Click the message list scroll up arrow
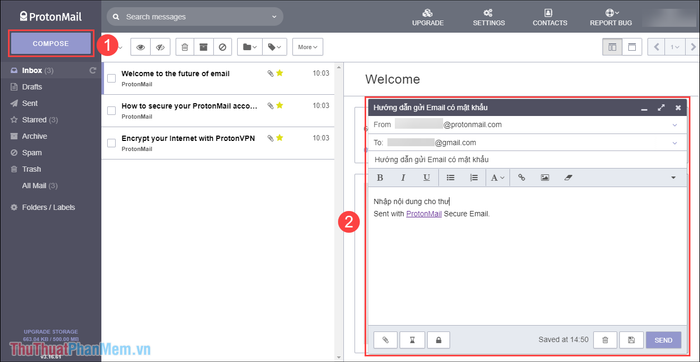Screen dimensions: 700x362 click(339, 67)
